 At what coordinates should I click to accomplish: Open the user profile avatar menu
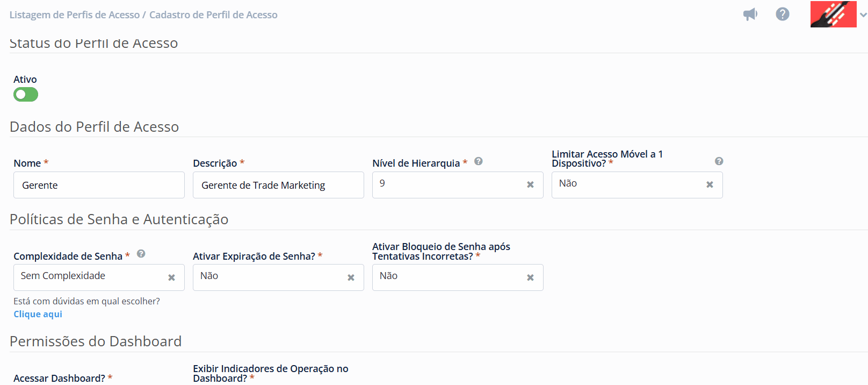tap(833, 15)
